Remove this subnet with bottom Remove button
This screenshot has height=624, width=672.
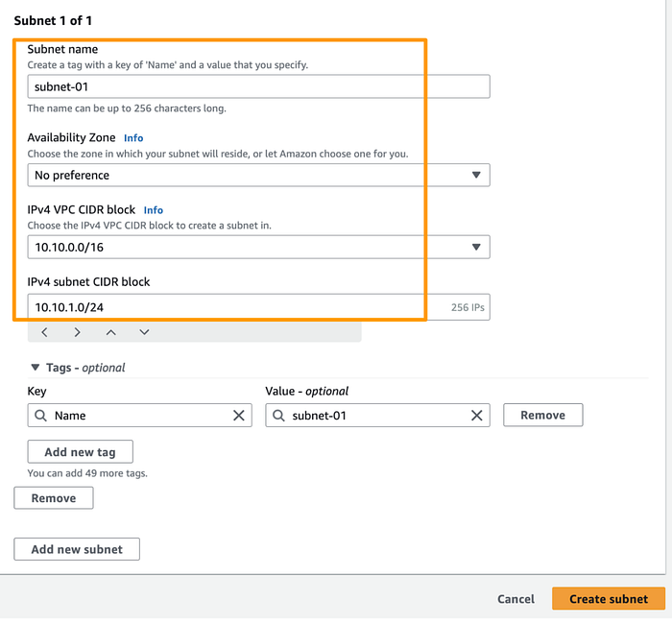click(x=54, y=498)
